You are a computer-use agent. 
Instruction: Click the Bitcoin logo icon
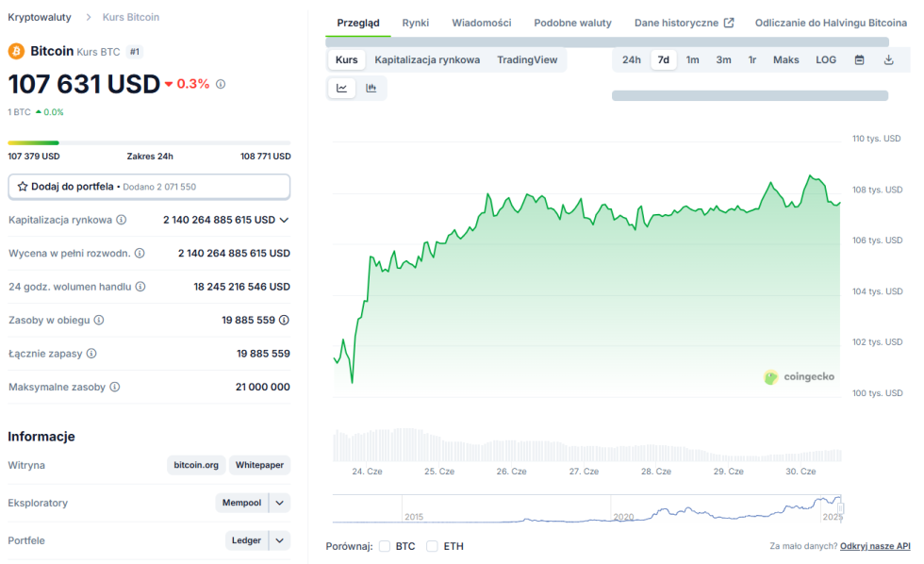point(16,51)
